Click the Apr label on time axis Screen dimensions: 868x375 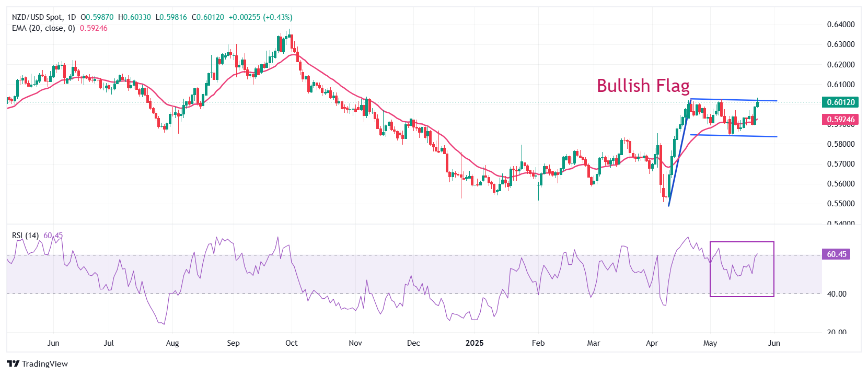pyautogui.click(x=652, y=343)
